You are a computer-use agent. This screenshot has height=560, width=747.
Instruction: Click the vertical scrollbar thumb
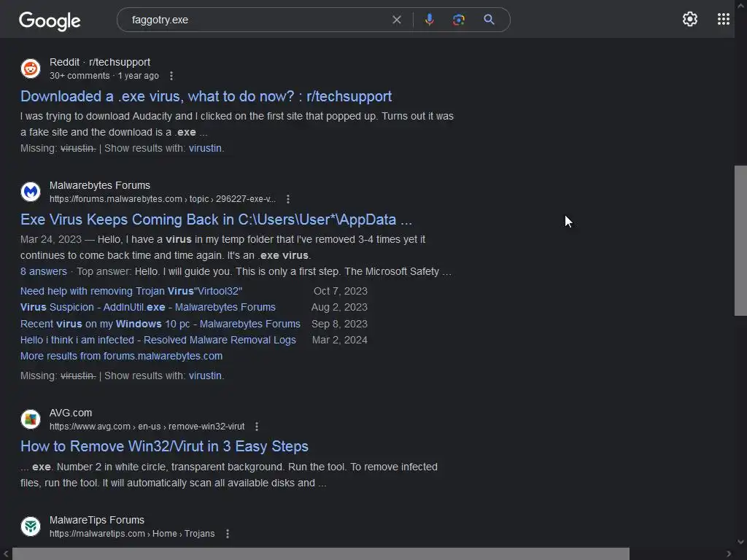(x=740, y=241)
